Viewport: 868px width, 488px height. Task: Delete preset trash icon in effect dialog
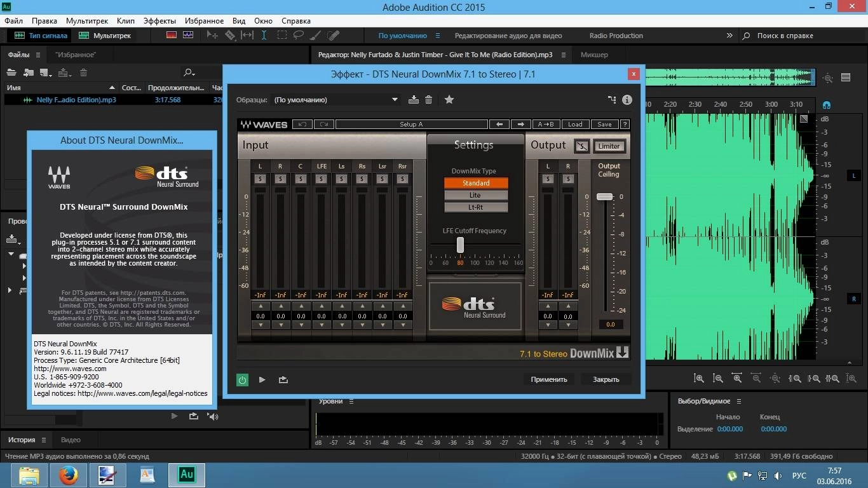pyautogui.click(x=429, y=100)
